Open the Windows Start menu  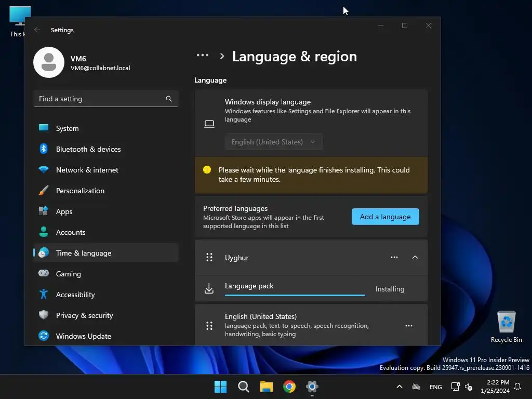tap(220, 387)
